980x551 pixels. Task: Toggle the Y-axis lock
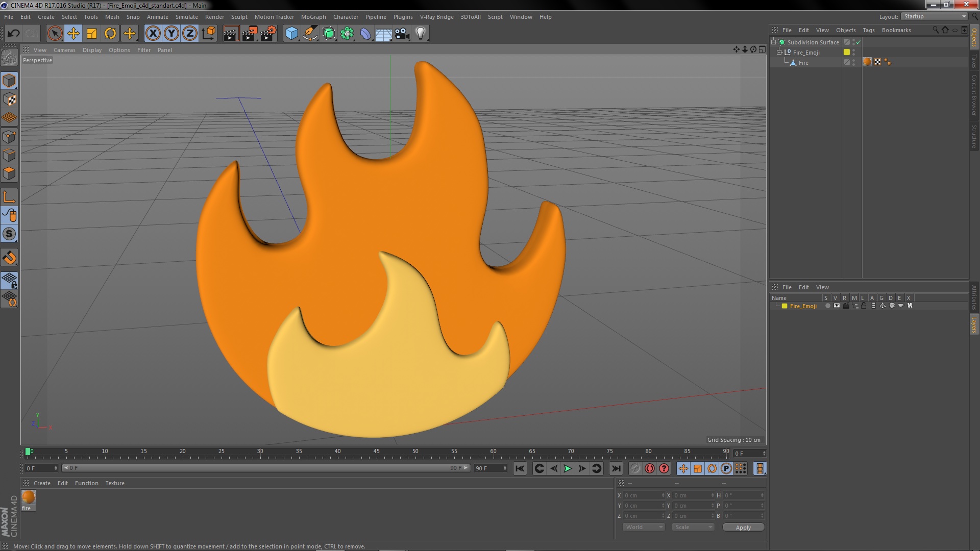pyautogui.click(x=171, y=34)
